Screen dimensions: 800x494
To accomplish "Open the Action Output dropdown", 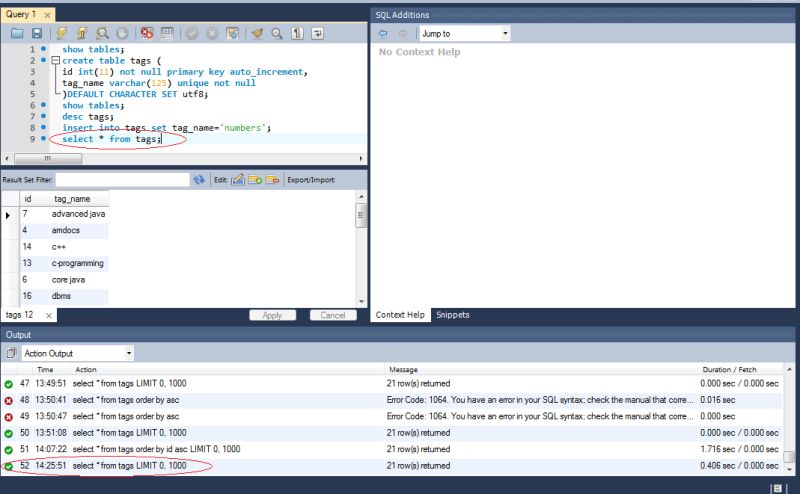I will click(78, 353).
